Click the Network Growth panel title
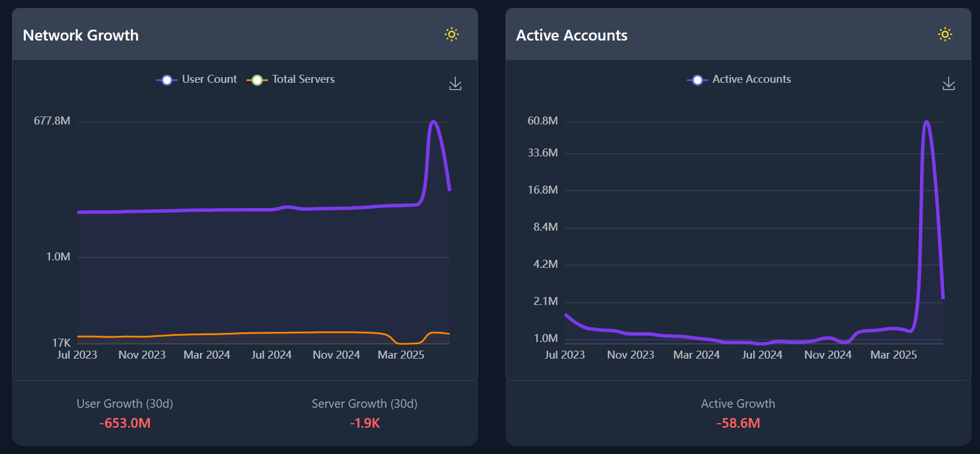The height and width of the screenshot is (454, 980). (81, 35)
